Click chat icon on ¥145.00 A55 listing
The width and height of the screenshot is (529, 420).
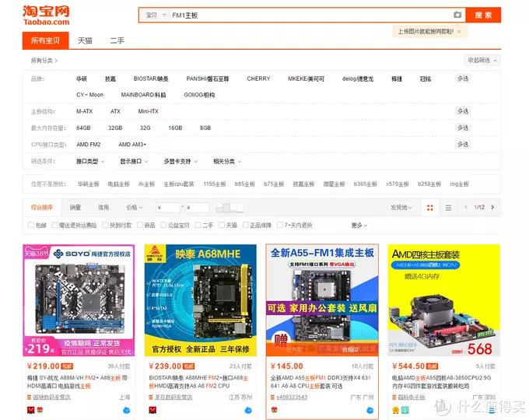(x=370, y=410)
